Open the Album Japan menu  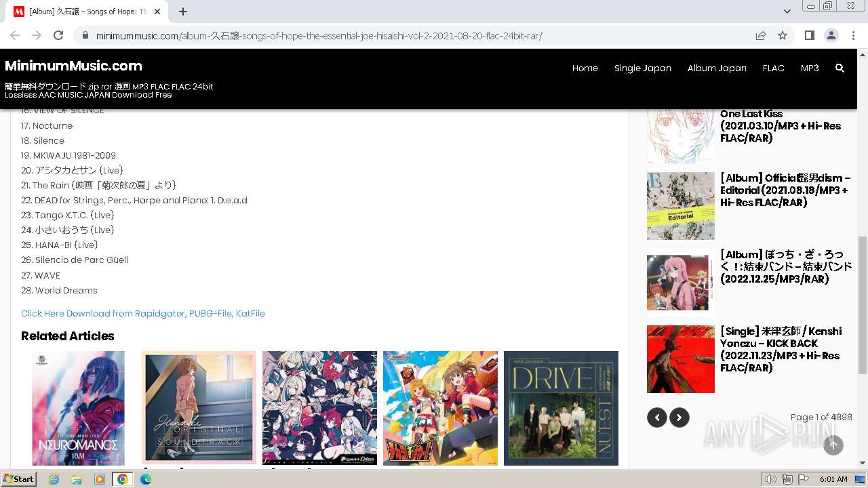(x=717, y=68)
